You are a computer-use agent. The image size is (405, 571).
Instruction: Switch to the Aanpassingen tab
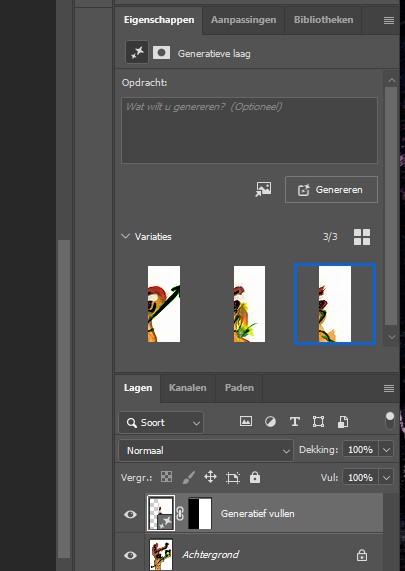click(x=243, y=20)
